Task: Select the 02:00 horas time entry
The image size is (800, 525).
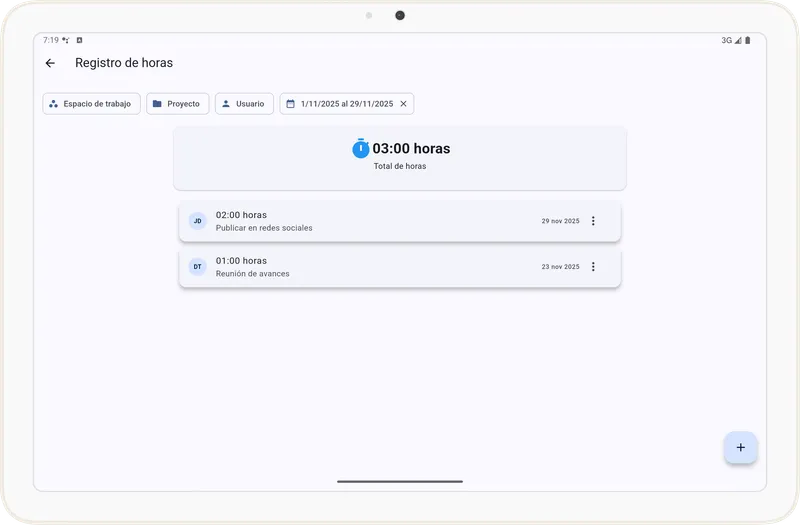Action: [380, 221]
